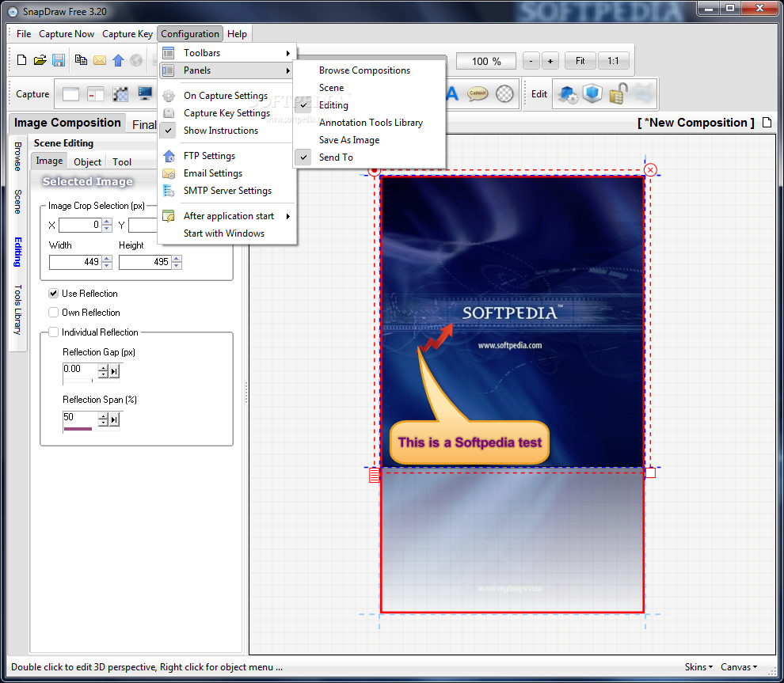Viewport: 784px width, 683px height.
Task: Expand the After application start submenu
Action: tap(227, 216)
